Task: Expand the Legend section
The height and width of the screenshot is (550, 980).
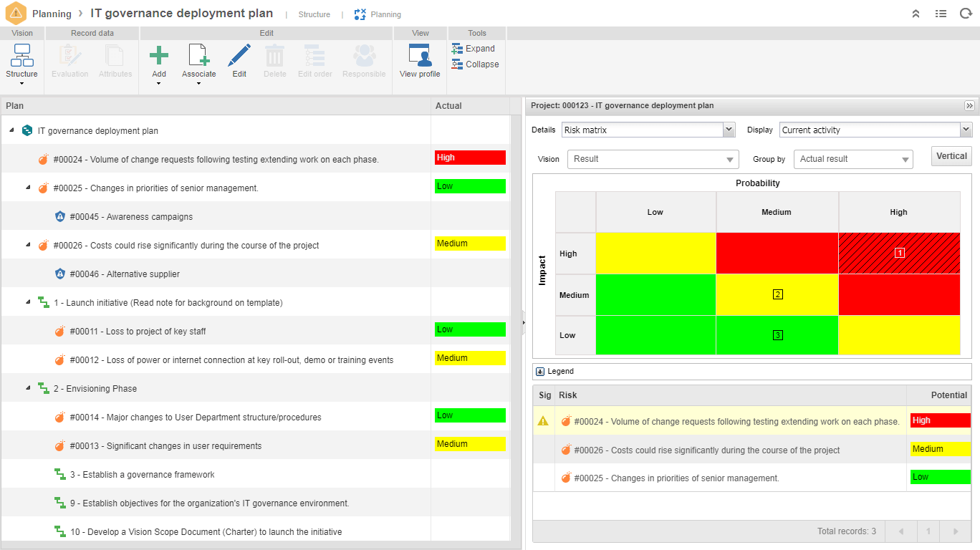Action: 540,372
